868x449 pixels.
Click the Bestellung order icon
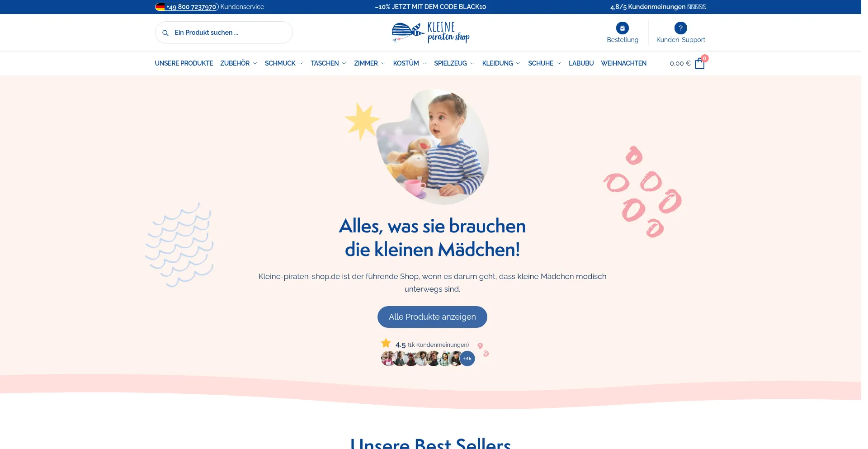pyautogui.click(x=623, y=28)
